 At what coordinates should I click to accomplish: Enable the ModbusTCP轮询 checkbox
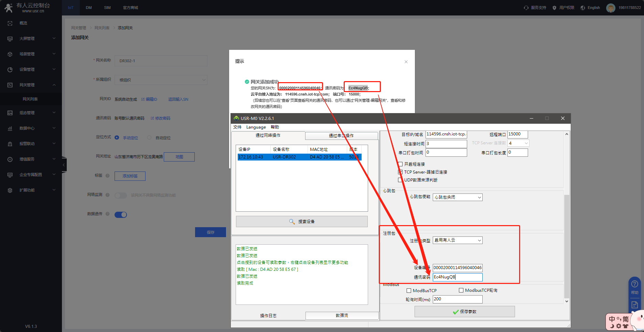click(461, 290)
